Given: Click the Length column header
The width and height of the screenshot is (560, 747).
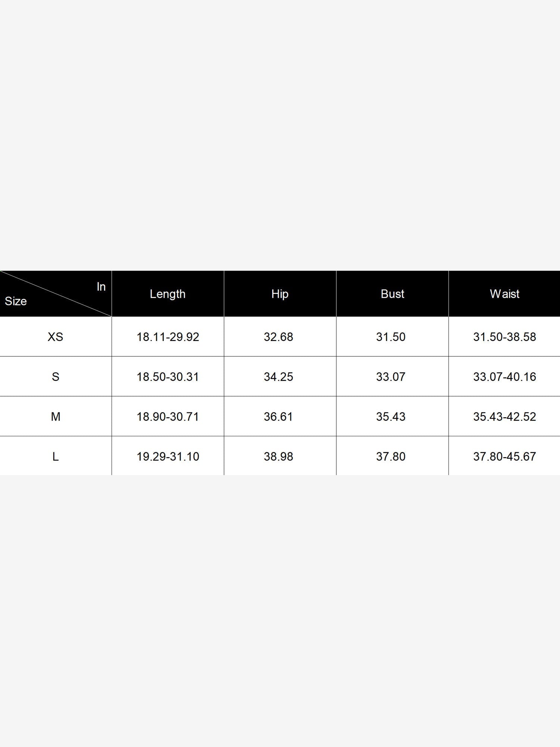Looking at the screenshot, I should (x=168, y=294).
